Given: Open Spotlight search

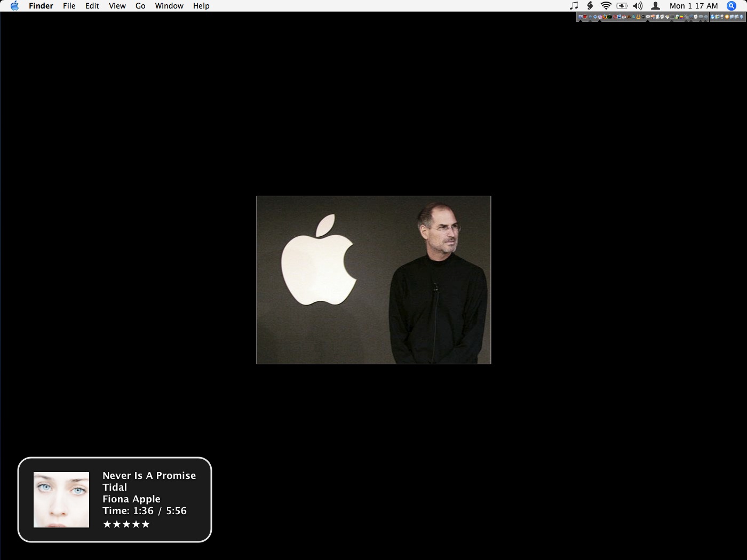Looking at the screenshot, I should 732,6.
